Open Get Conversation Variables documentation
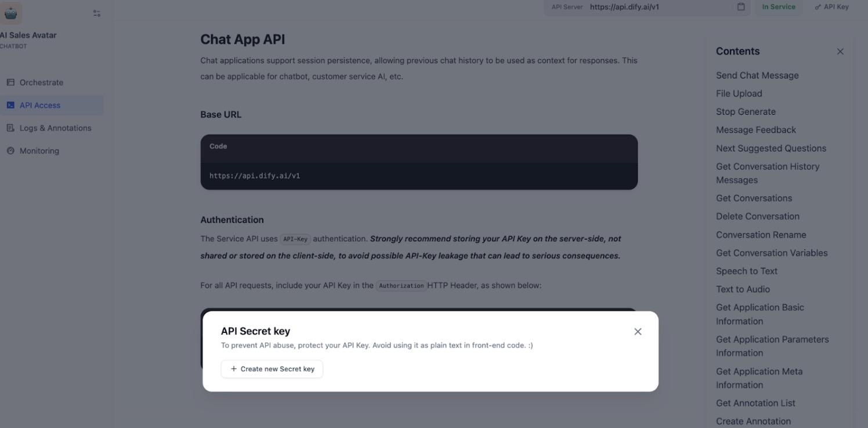Viewport: 868px width, 428px height. pos(771,252)
